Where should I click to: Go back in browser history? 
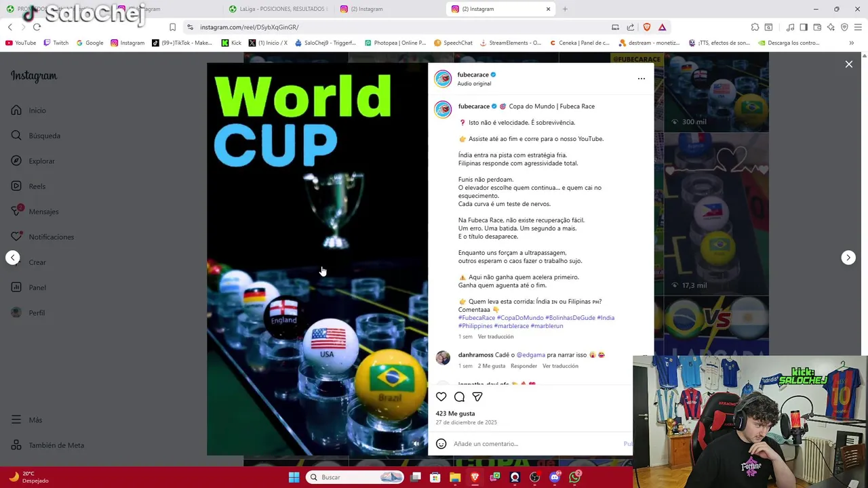coord(10,27)
